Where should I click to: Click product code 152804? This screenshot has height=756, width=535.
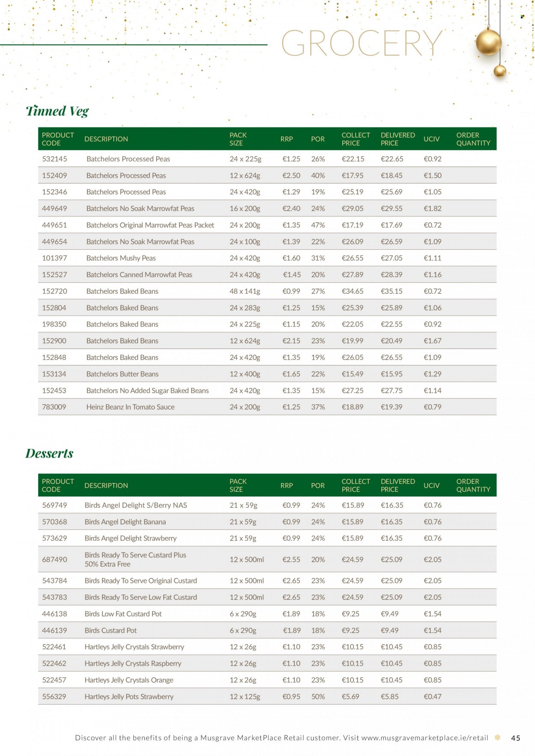[54, 308]
